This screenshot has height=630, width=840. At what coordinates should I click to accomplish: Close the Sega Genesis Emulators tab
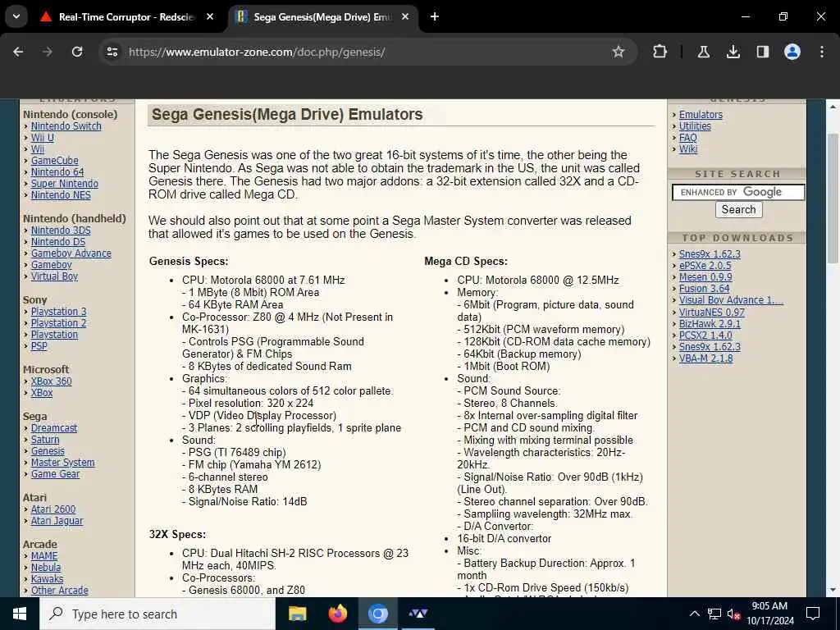[x=405, y=16]
